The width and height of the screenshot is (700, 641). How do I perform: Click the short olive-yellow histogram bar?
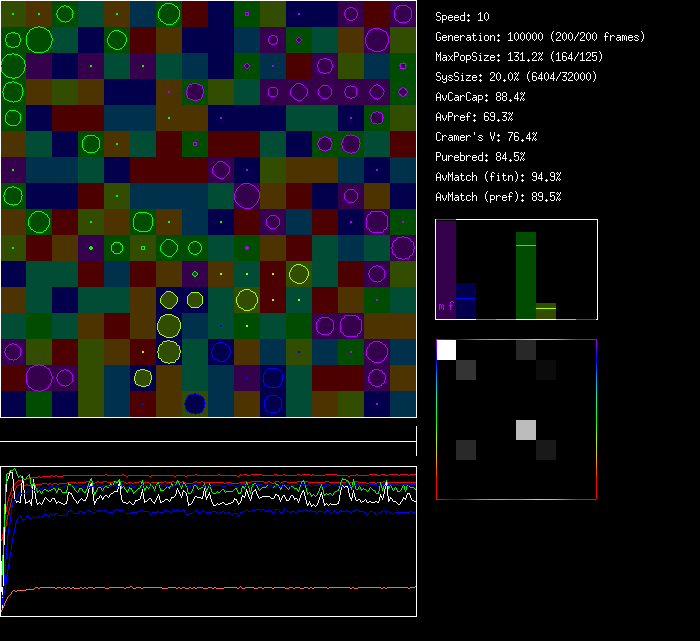click(546, 311)
